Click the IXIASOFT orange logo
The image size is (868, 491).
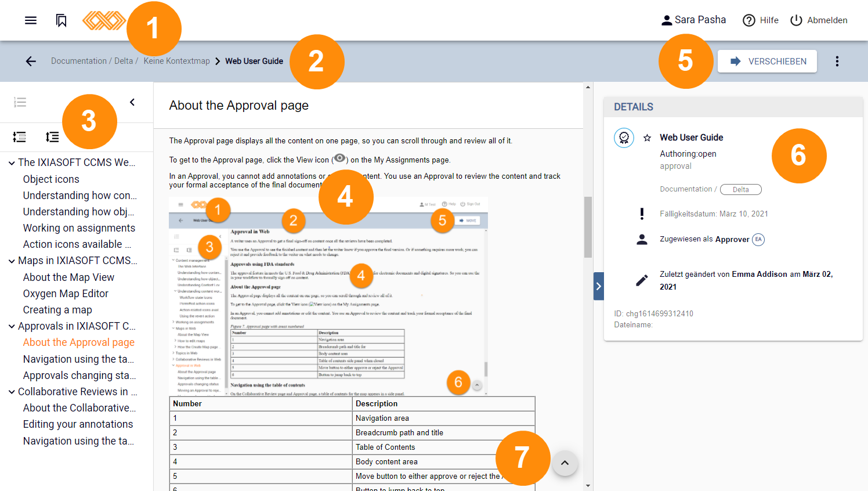pos(104,20)
